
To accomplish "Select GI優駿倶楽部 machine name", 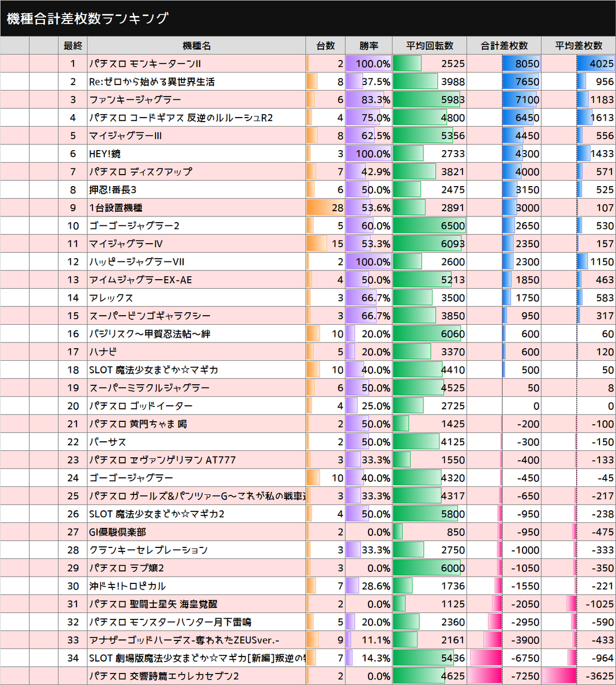I will tap(117, 532).
